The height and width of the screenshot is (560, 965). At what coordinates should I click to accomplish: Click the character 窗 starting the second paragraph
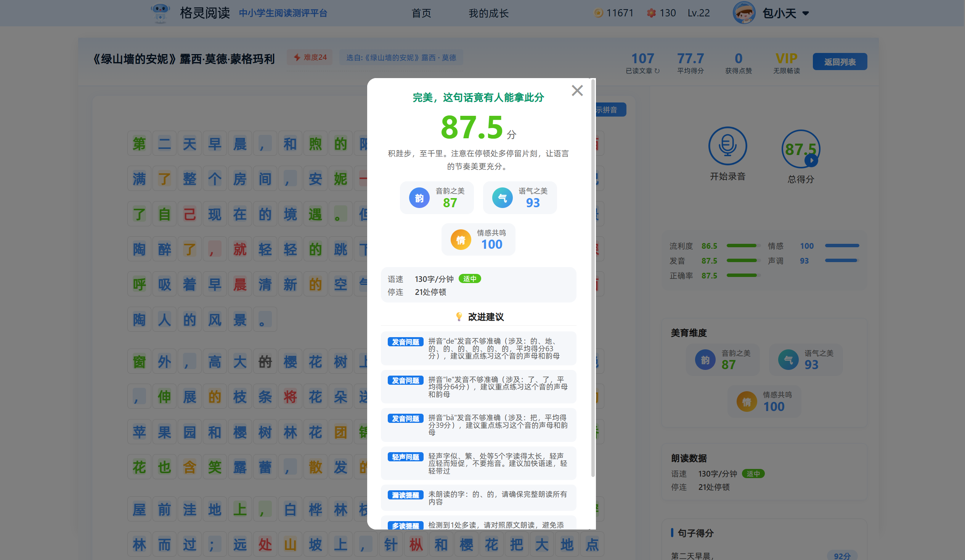pos(139,361)
